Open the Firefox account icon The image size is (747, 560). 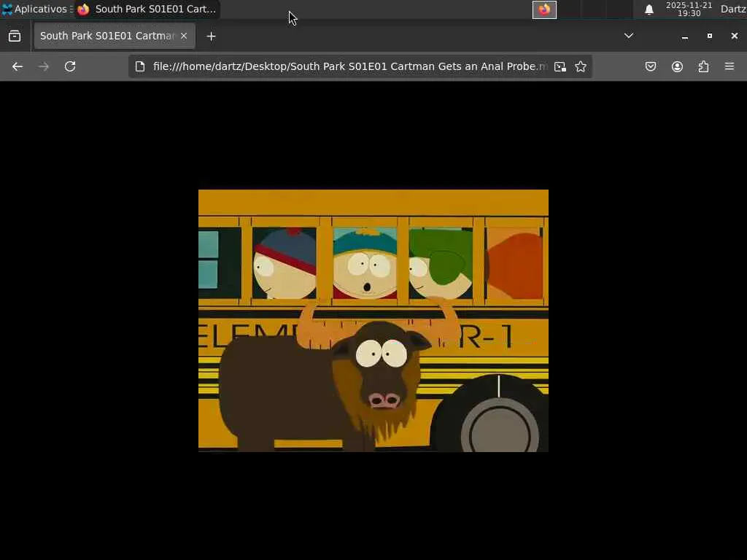[677, 66]
